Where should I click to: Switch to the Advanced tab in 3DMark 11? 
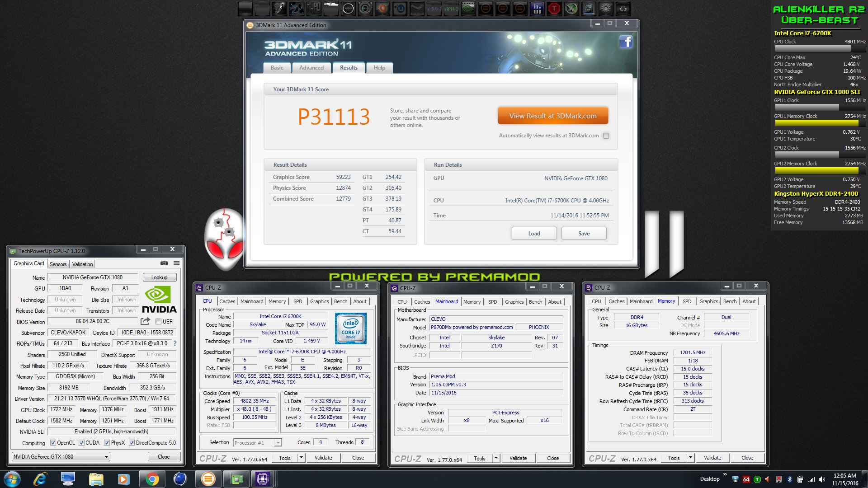[x=311, y=68]
